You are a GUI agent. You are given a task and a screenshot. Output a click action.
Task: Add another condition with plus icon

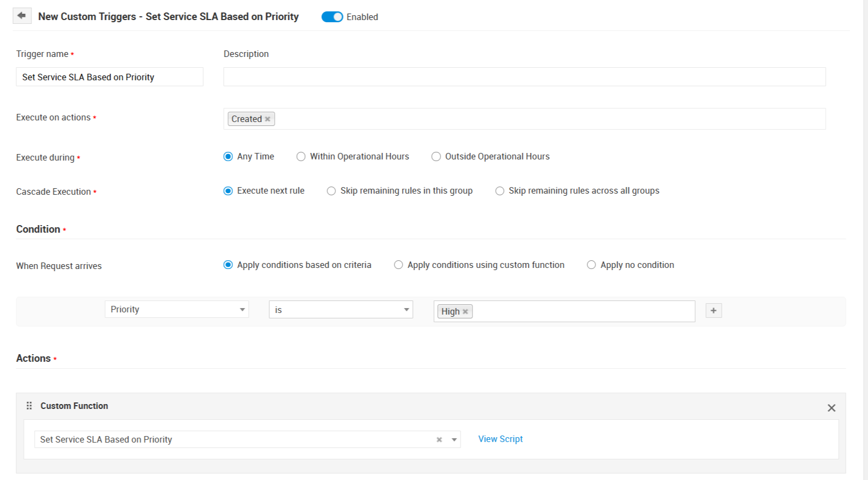(714, 311)
